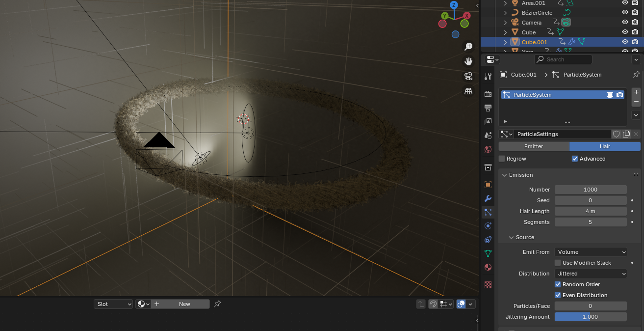Open the Tool properties tab
This screenshot has height=331, width=644.
coord(488,77)
